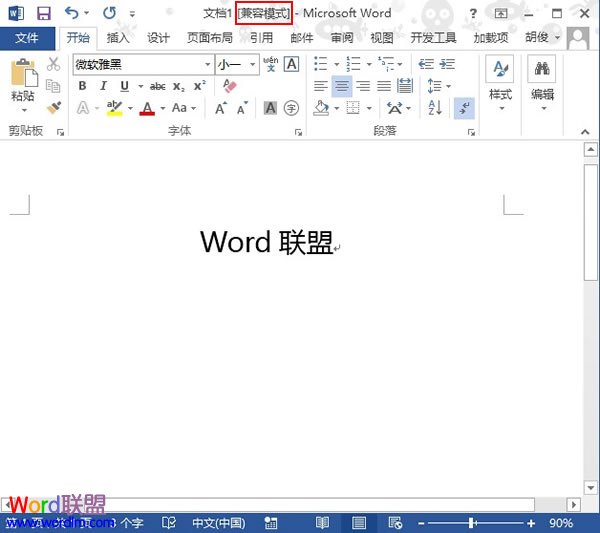
Task: Launch the Font dialog box
Action: tap(298, 132)
